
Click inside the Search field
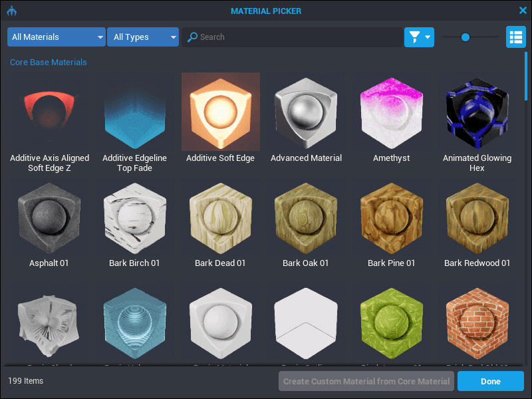coord(266,37)
